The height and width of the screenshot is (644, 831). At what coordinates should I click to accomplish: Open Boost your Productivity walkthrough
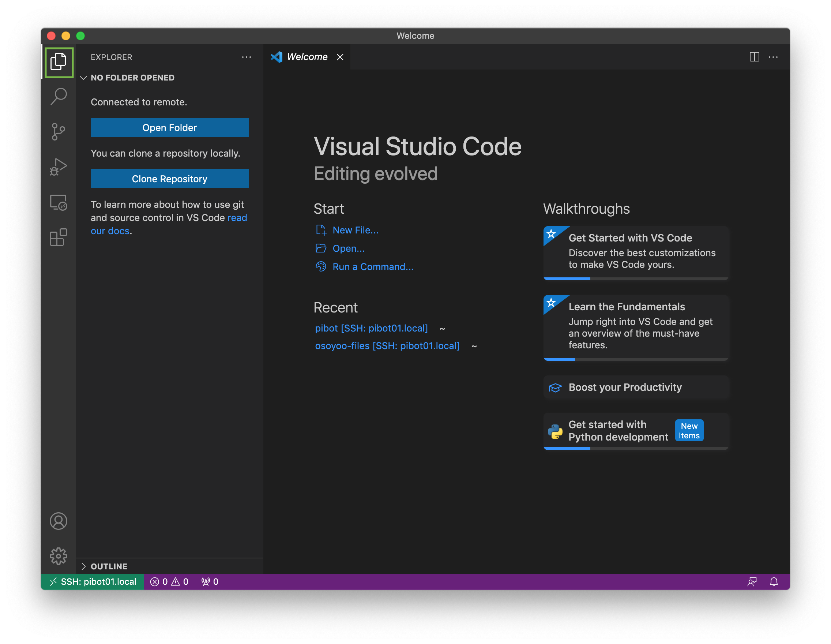click(x=636, y=387)
